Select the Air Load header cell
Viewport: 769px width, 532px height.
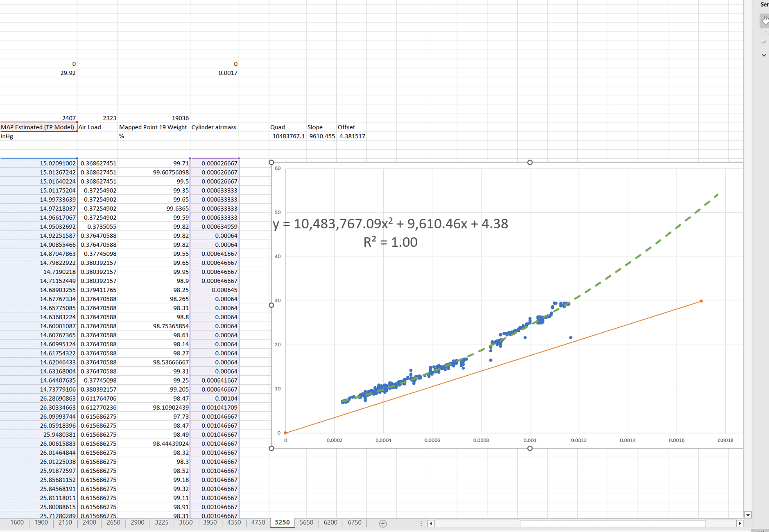pyautogui.click(x=97, y=127)
